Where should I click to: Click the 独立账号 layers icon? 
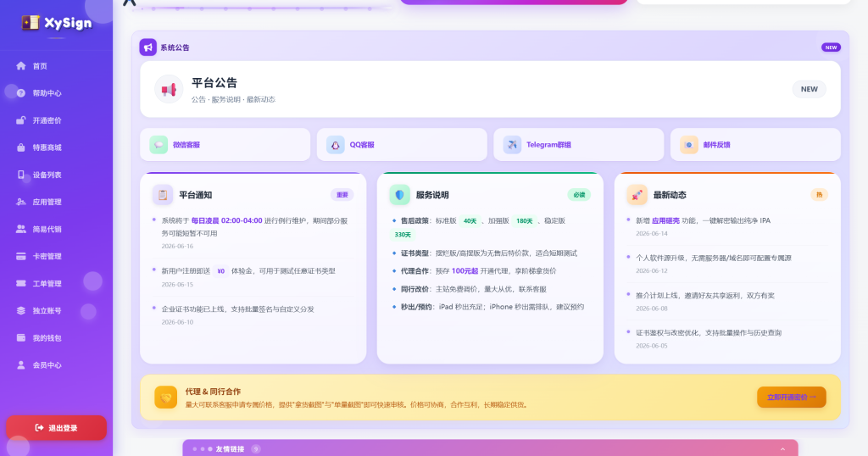pyautogui.click(x=21, y=310)
